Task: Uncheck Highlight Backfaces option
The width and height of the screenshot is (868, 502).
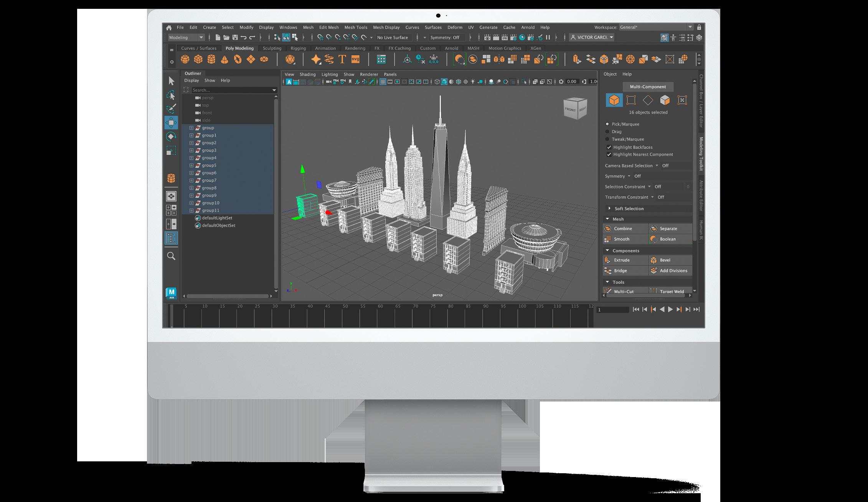Action: point(609,147)
